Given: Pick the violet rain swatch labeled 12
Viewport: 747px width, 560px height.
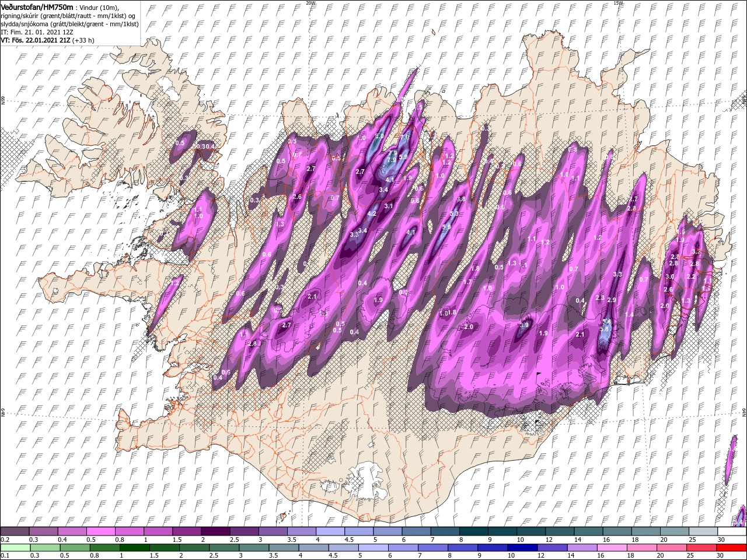Looking at the screenshot, I should (x=552, y=548).
